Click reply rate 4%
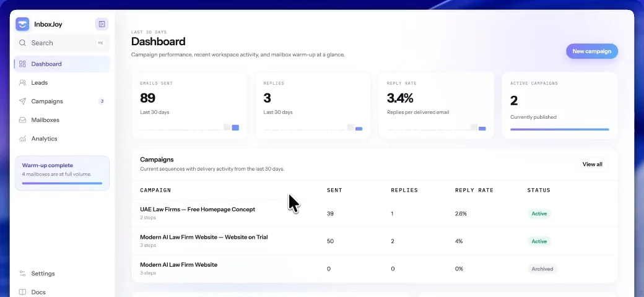Viewport: 644px width, 297px height. coord(459,241)
